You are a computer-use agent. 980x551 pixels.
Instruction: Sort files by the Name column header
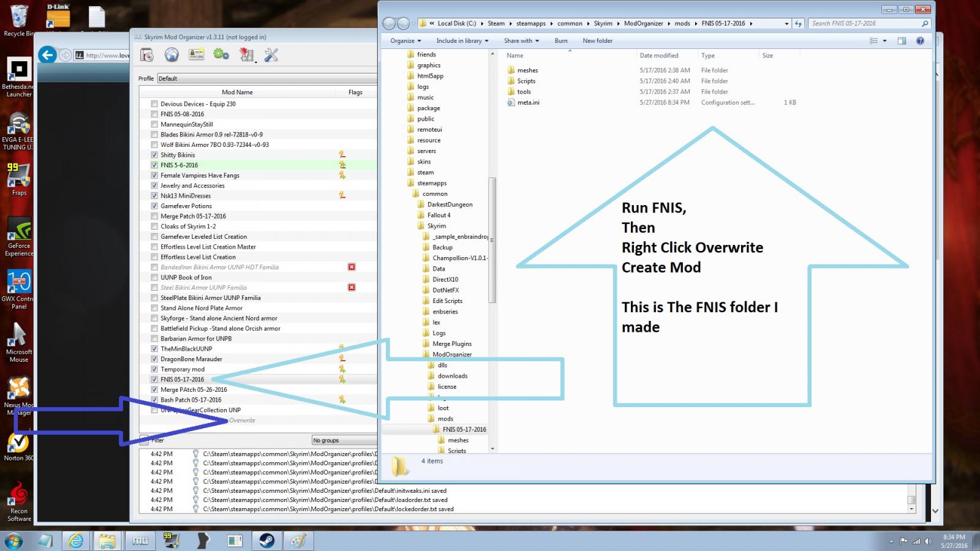pos(515,56)
